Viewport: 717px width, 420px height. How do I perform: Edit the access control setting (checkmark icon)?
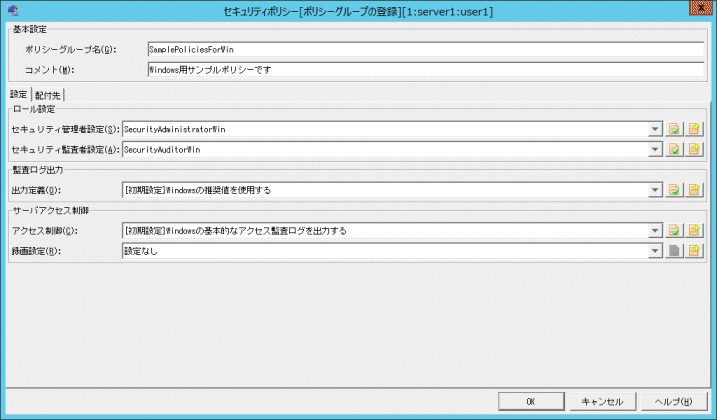(674, 230)
